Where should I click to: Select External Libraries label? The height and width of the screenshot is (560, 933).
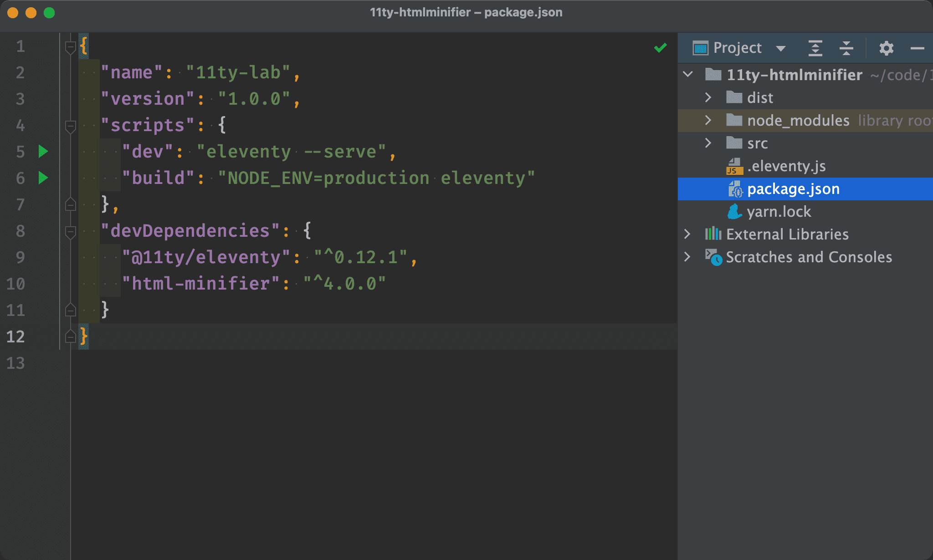[x=787, y=234]
